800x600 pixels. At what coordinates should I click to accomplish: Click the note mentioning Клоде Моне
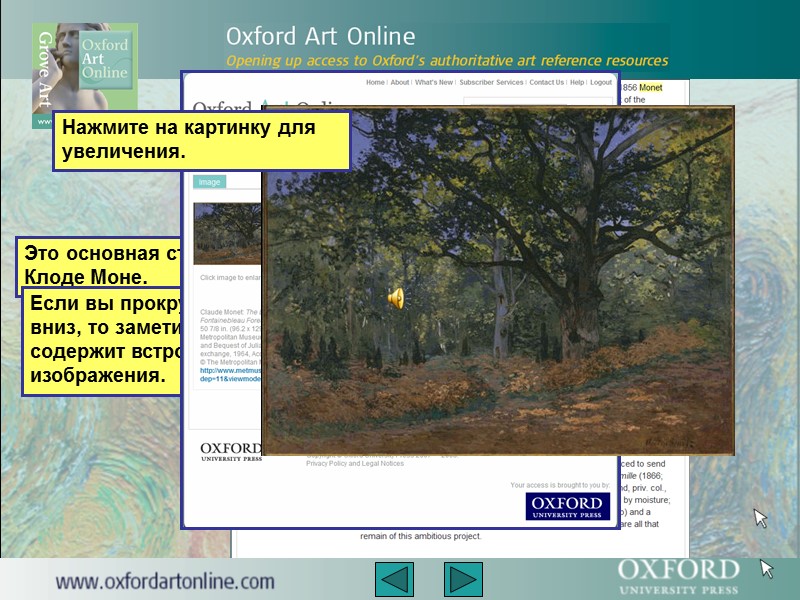[98, 266]
